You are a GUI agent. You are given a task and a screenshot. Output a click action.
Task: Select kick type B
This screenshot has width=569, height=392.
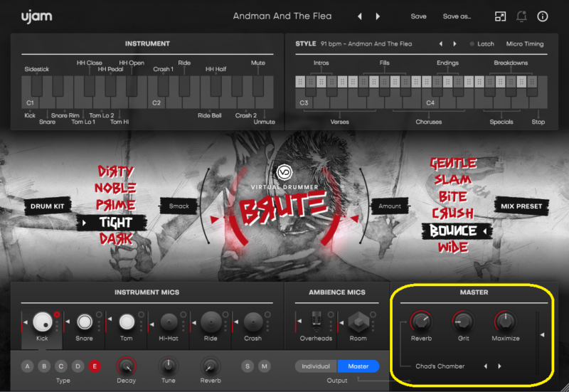44,366
